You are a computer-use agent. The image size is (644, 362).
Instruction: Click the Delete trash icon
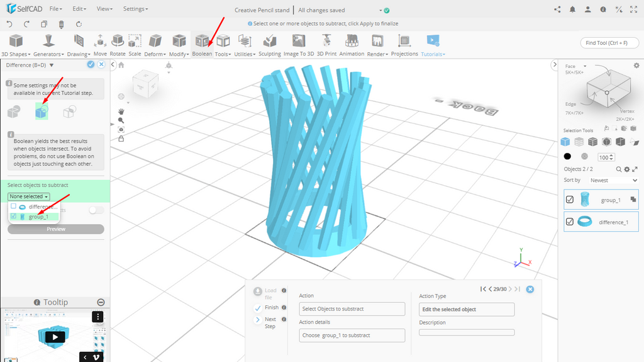(61, 25)
